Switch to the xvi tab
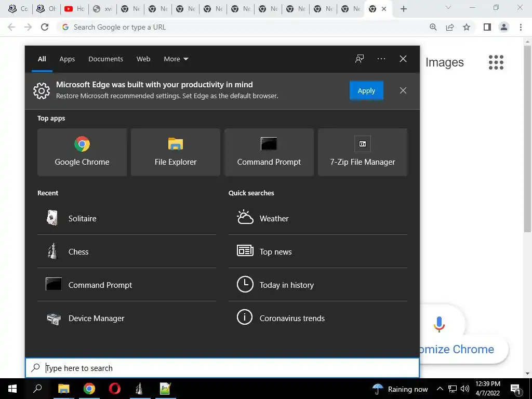 pos(102,9)
